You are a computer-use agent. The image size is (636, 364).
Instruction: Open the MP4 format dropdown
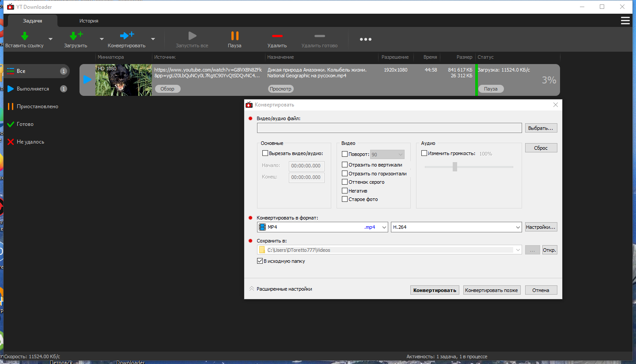322,227
